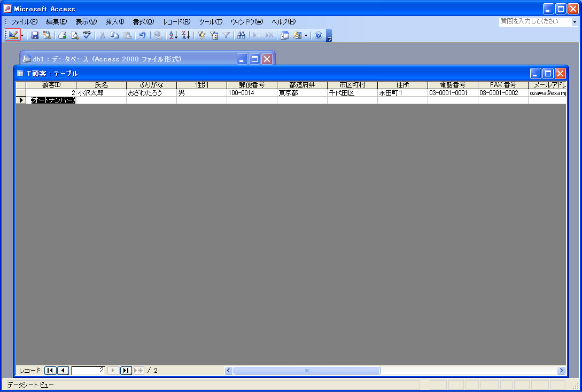
Task: Toggle Apply Filter funnel icon
Action: [226, 35]
